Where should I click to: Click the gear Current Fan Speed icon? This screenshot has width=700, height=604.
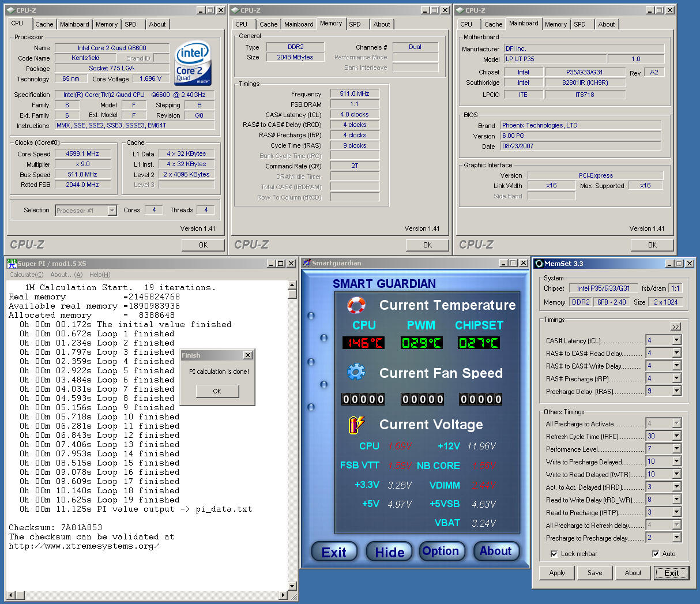356,372
